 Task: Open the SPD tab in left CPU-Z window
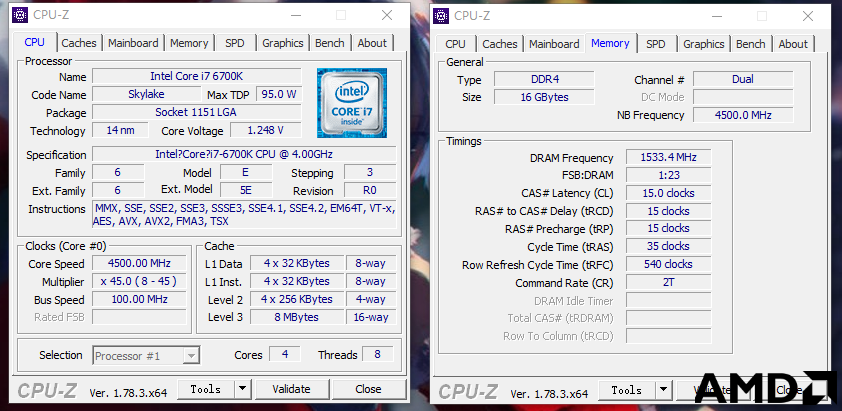[x=235, y=43]
